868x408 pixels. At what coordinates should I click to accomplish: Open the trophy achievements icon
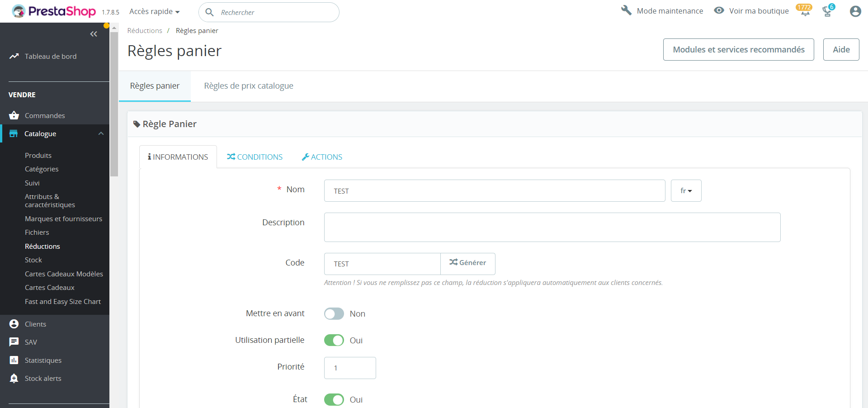827,11
